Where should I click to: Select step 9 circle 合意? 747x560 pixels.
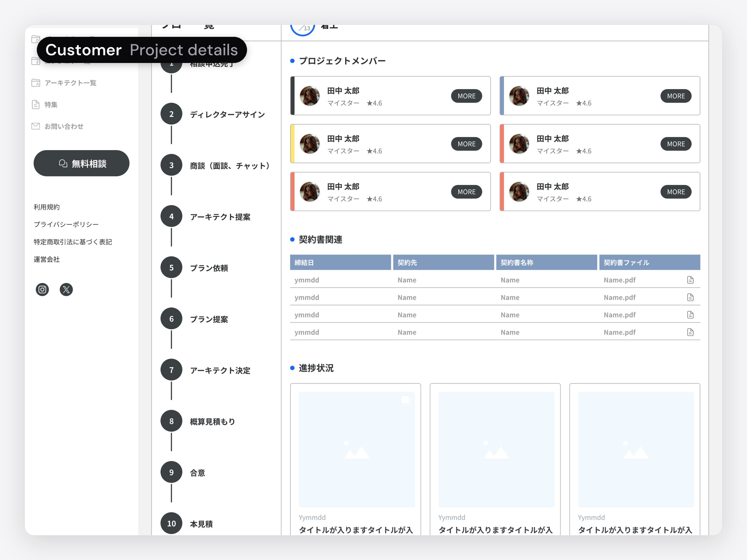click(x=172, y=472)
